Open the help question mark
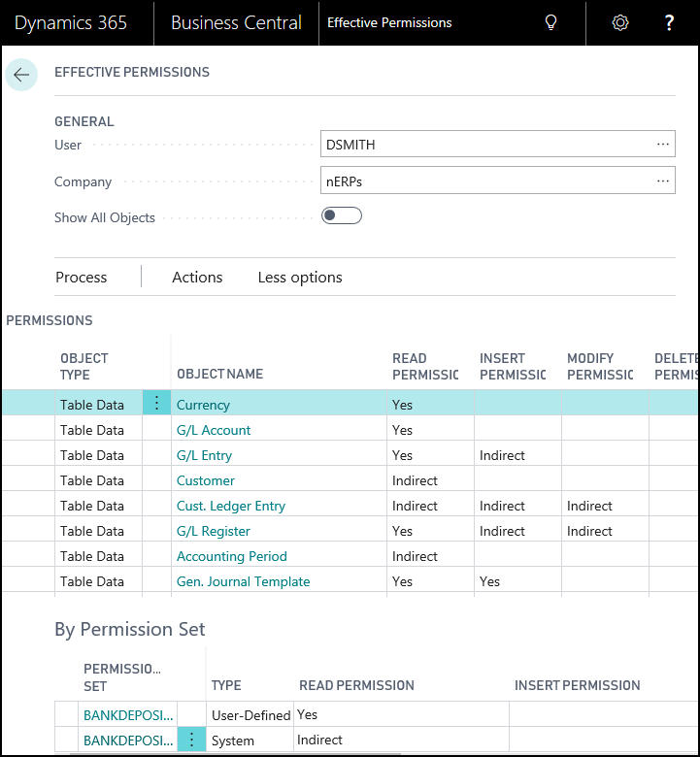 point(669,22)
